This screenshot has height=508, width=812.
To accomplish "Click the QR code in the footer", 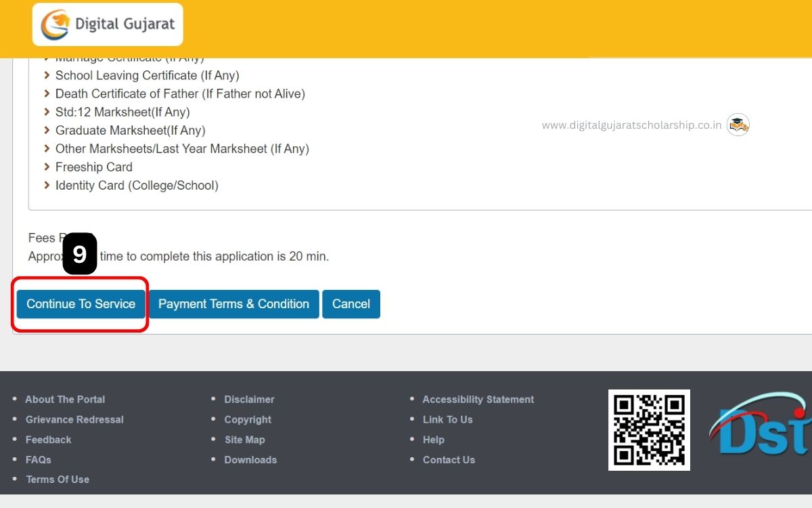I will coord(649,430).
